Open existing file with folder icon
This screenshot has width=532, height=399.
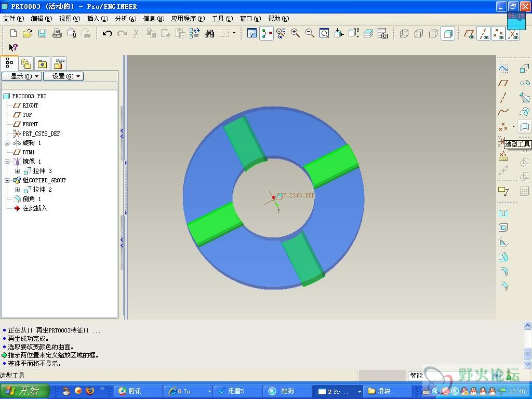28,33
